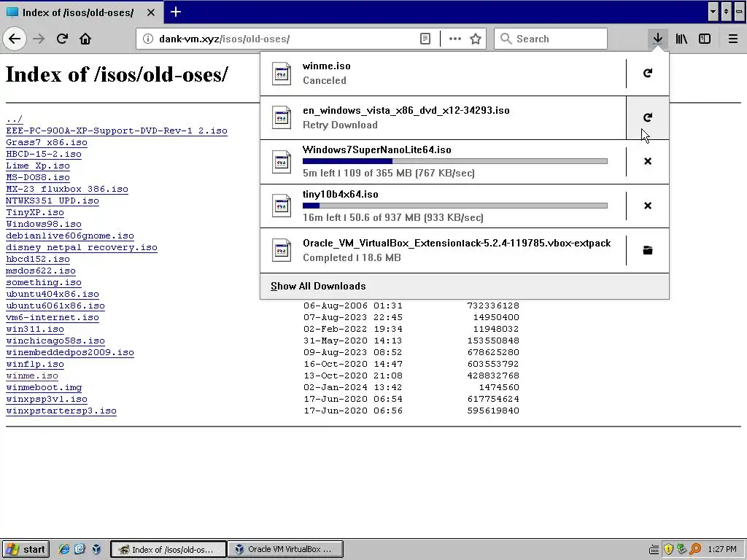Image resolution: width=747 pixels, height=560 pixels.
Task: Cancel Windows7SuperNanoLite64.iso download
Action: (x=648, y=161)
